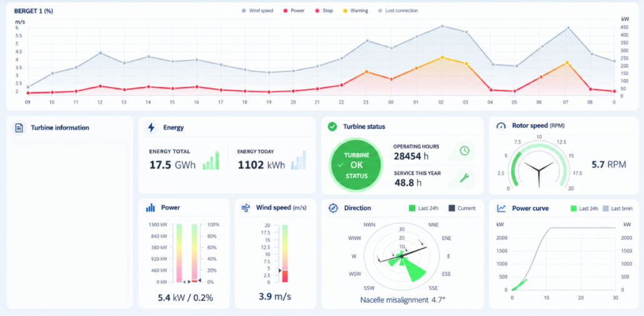The height and width of the screenshot is (316, 644).
Task: Click the 28454 h operating hours value
Action: [x=411, y=156]
